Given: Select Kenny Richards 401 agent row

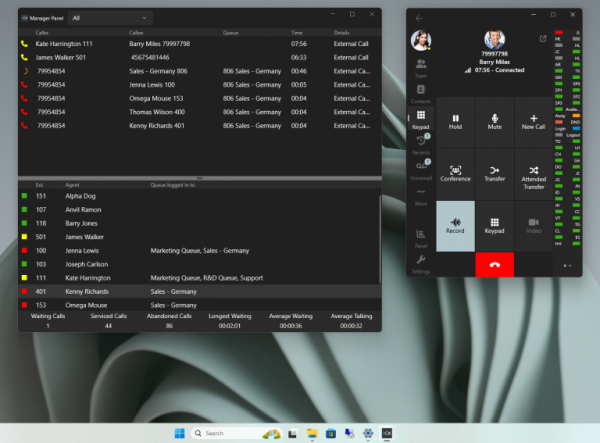Looking at the screenshot, I should (199, 292).
